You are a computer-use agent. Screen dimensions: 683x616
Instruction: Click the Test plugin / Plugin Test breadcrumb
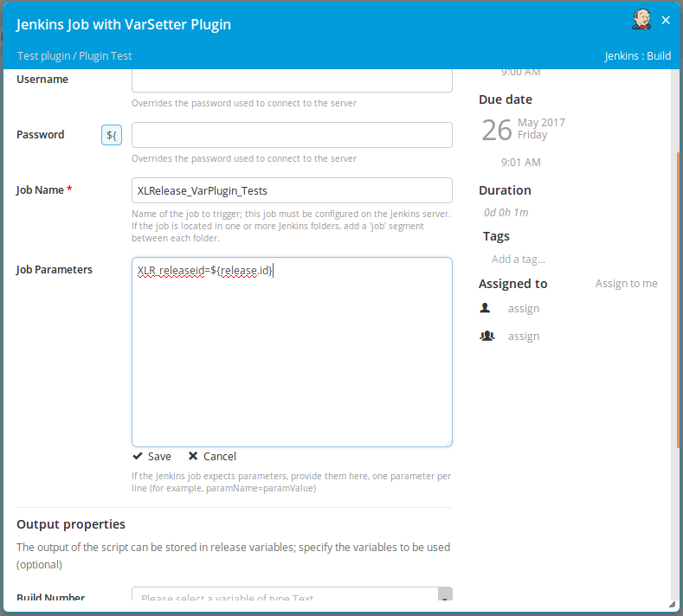74,55
